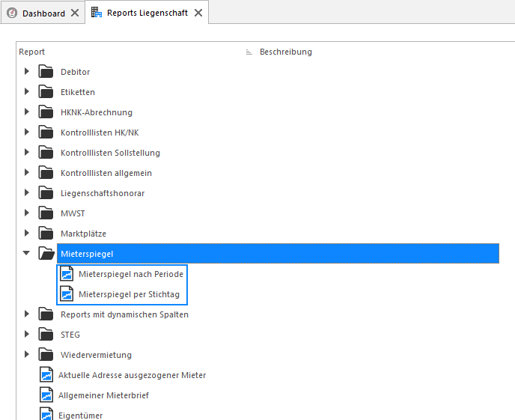Expand the Kontrolllisten allgemein folder
The image size is (515, 420).
pyautogui.click(x=27, y=172)
